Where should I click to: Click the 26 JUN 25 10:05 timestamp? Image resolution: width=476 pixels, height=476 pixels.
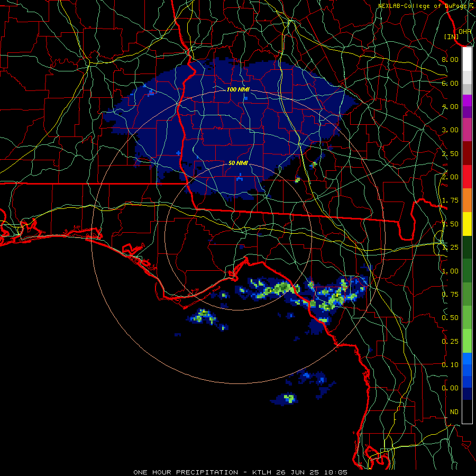pos(312,472)
